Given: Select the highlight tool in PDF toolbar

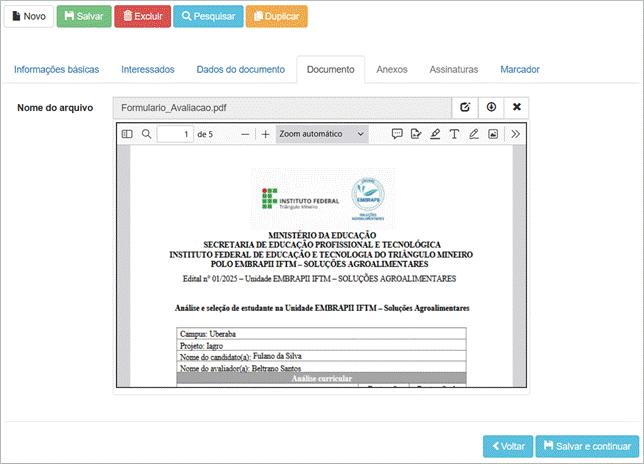Looking at the screenshot, I should (x=435, y=134).
